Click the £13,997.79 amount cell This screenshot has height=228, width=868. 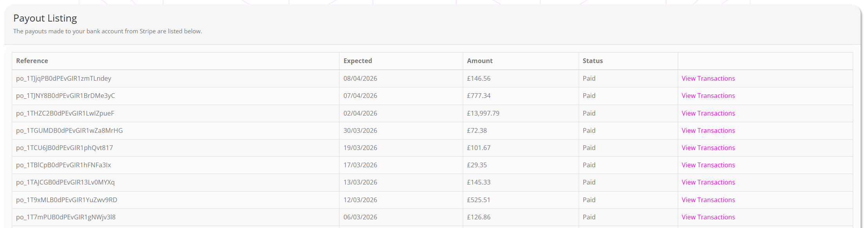click(483, 113)
